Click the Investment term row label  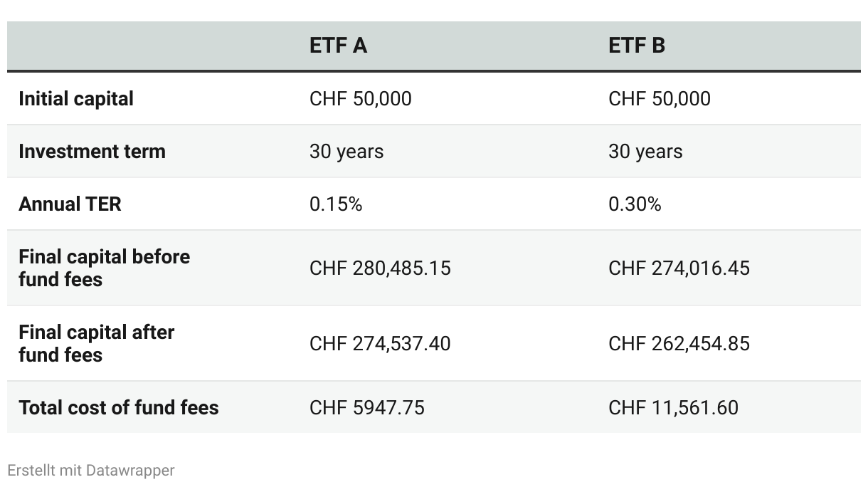92,151
